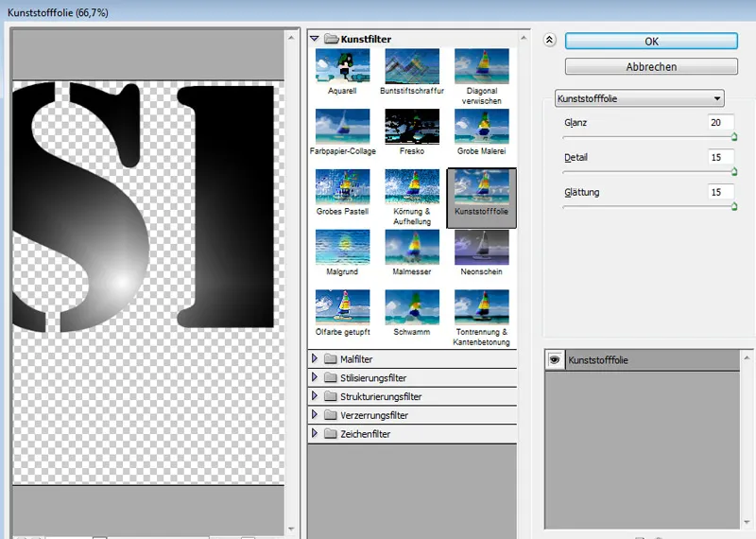This screenshot has height=539, width=756.
Task: Click the filter list scroll up arrow
Action: pyautogui.click(x=524, y=38)
